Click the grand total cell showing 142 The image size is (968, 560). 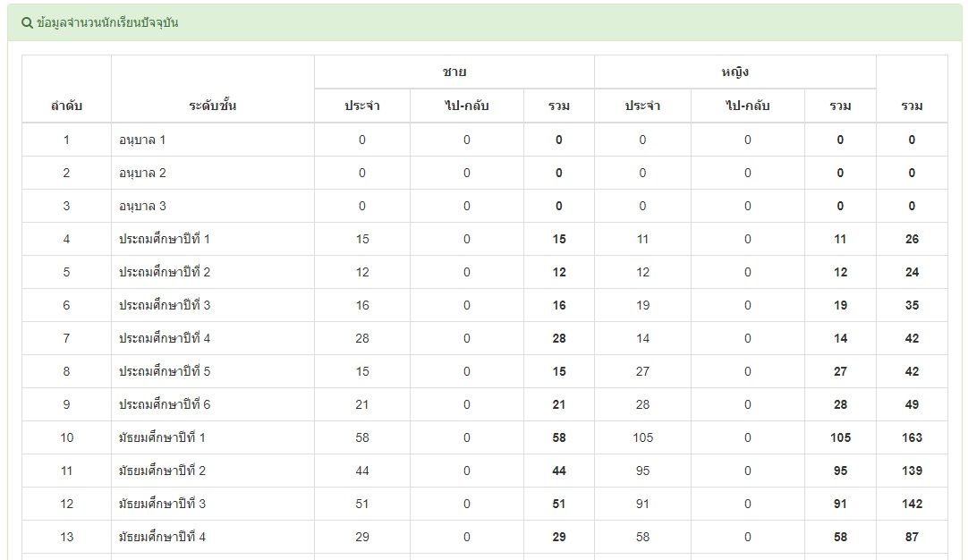tap(912, 504)
